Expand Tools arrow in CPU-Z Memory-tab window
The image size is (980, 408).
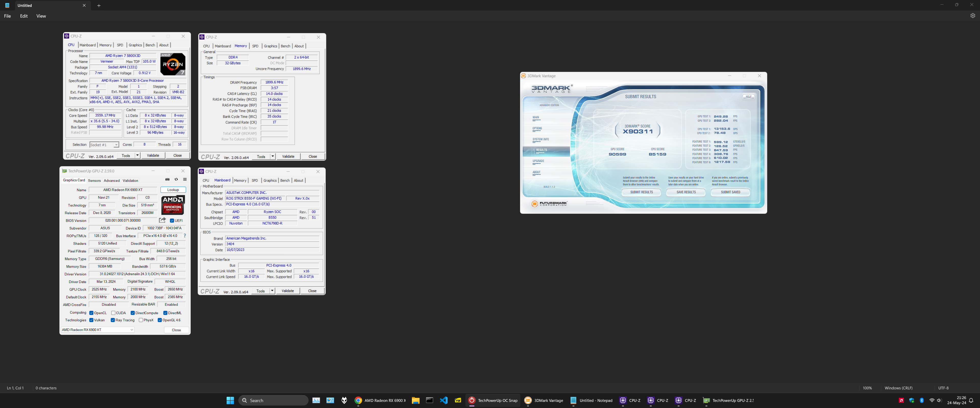coord(272,157)
